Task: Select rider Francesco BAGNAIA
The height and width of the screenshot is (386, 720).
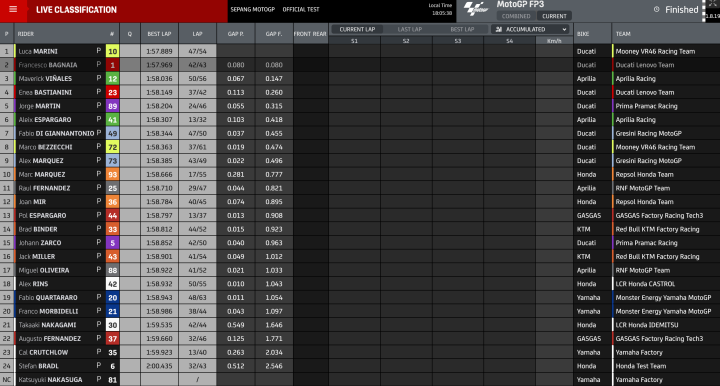Action: [x=48, y=65]
